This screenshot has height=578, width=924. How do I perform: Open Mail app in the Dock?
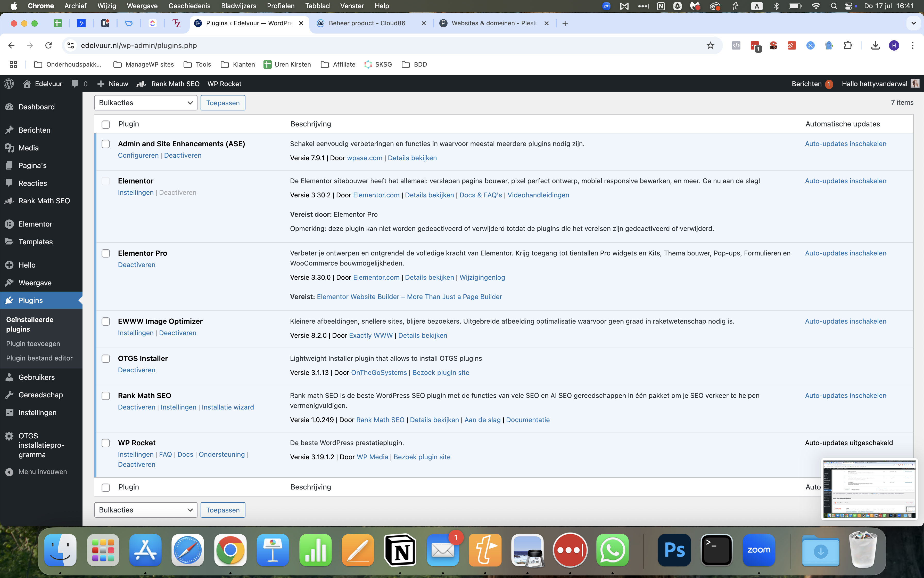[443, 550]
